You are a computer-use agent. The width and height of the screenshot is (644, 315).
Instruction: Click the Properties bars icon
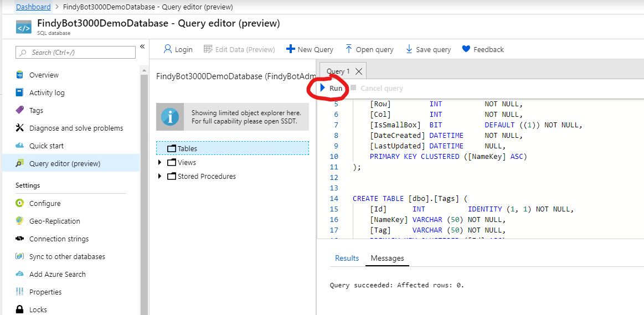[x=20, y=291]
